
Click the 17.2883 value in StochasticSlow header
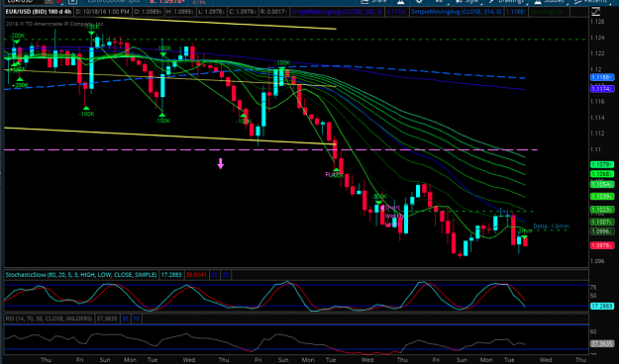[171, 274]
